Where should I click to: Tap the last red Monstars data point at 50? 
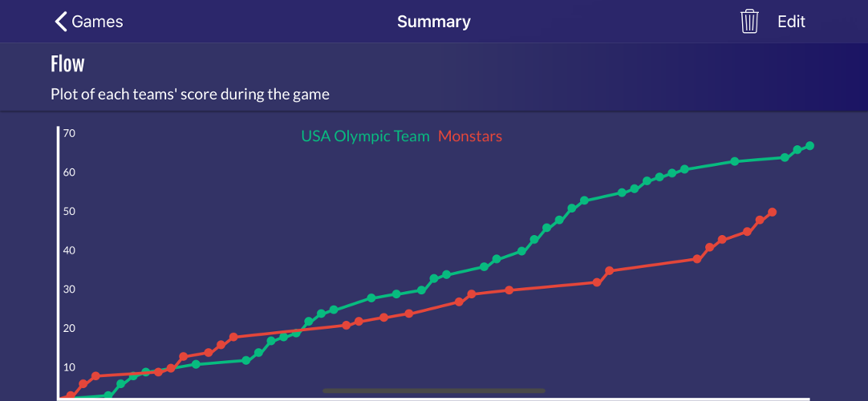pos(773,213)
